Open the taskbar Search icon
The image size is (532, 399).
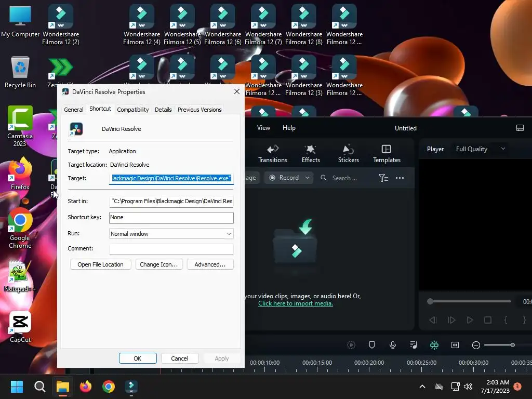pyautogui.click(x=39, y=387)
